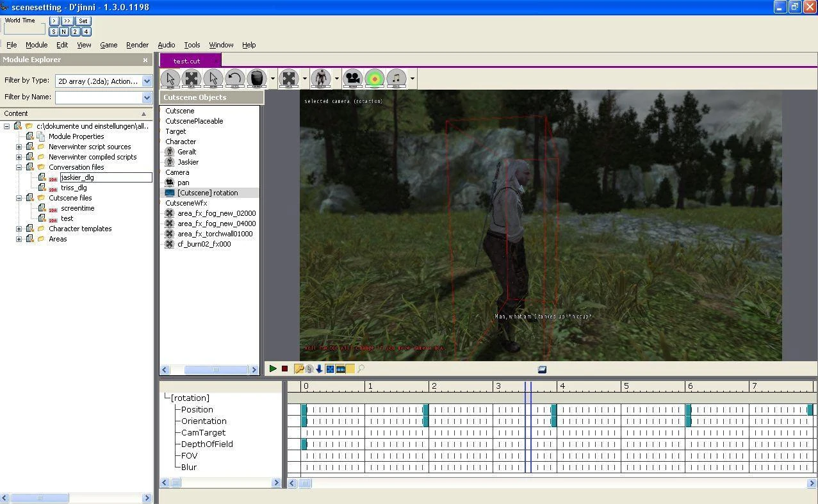Open the Audio menu

point(167,45)
